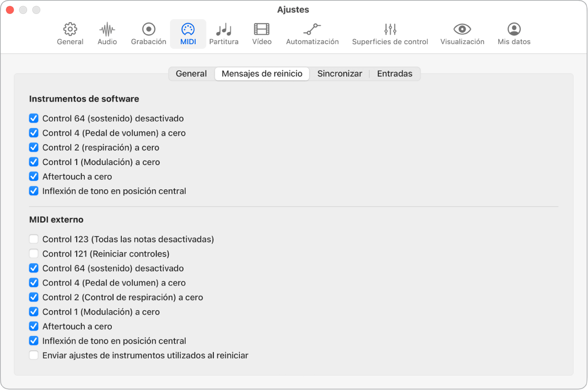Open the Vídeo settings panel

(x=261, y=33)
